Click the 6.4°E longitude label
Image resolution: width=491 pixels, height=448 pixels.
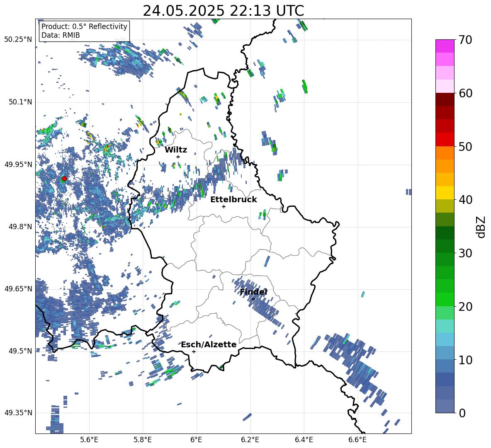pyautogui.click(x=304, y=440)
